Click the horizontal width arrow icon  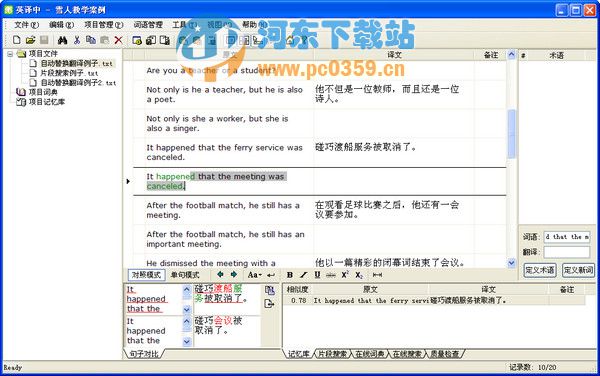(x=377, y=275)
